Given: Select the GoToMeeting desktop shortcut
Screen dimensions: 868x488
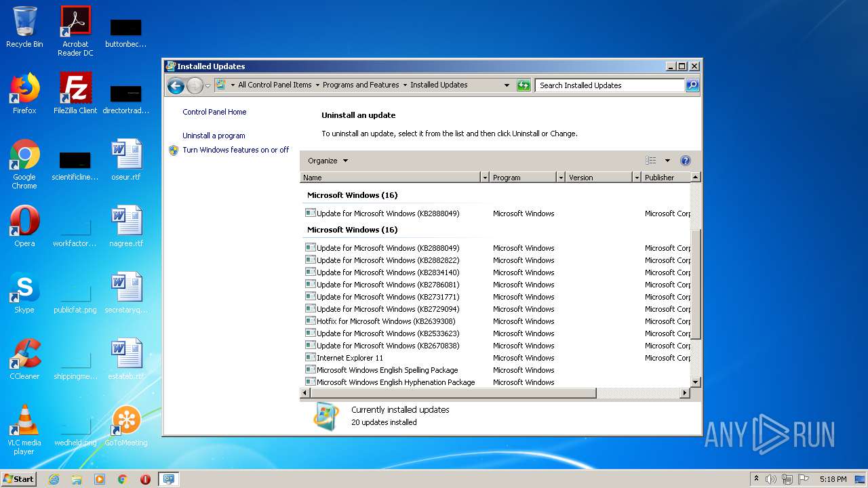Looking at the screenshot, I should (126, 426).
